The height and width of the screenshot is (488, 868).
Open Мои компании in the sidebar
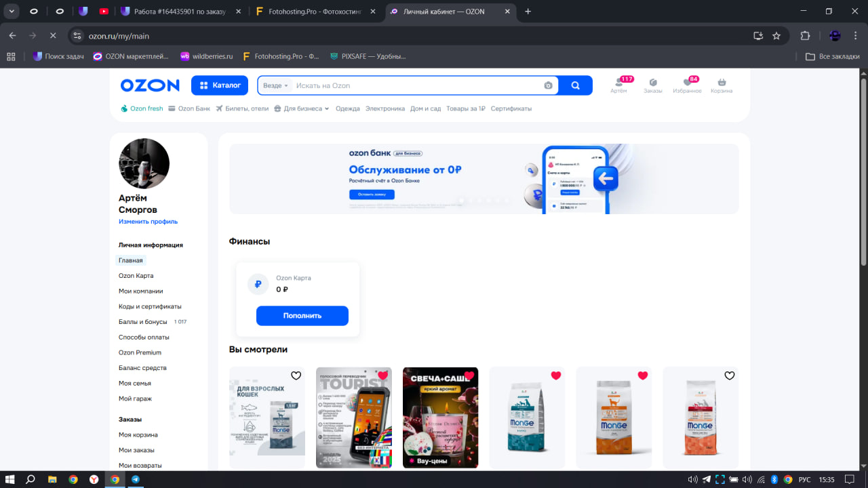click(x=141, y=291)
